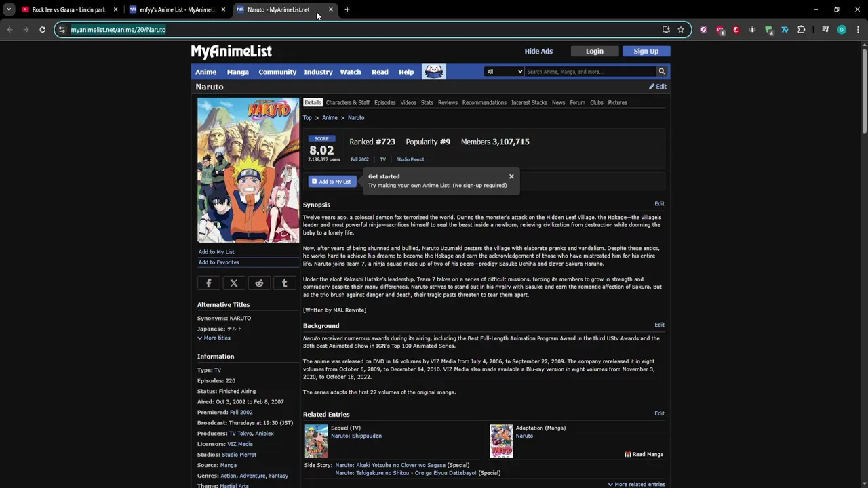Open the Community menu

click(277, 72)
